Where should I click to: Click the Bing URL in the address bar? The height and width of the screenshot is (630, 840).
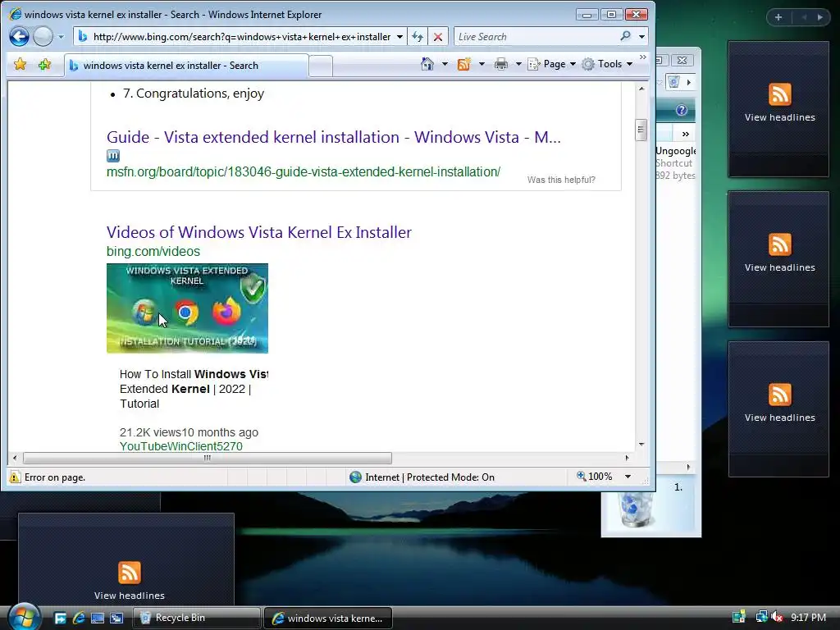242,37
